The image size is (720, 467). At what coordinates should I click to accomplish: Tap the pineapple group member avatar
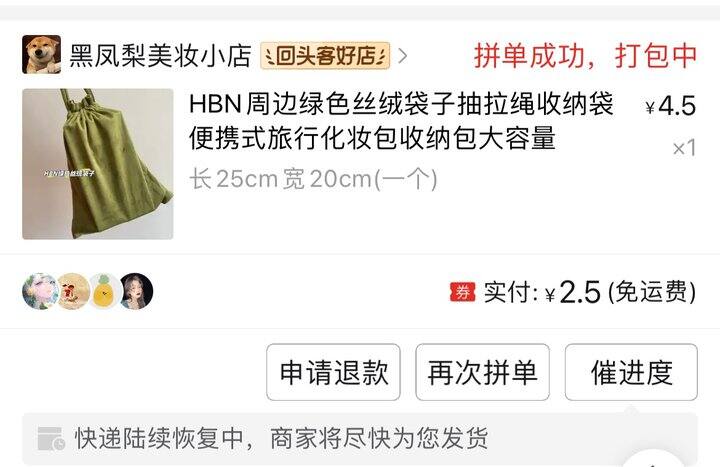tap(104, 291)
